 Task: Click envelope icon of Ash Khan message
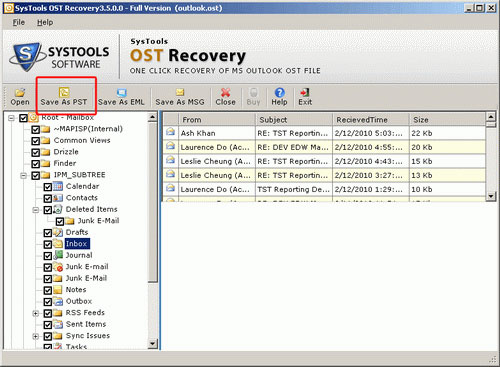coord(171,132)
